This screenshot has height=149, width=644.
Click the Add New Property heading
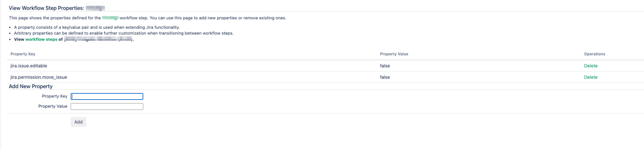coord(31,87)
